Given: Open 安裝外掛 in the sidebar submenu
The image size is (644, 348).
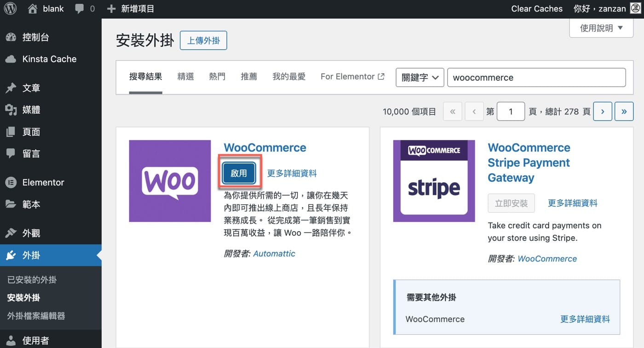Looking at the screenshot, I should click(24, 298).
